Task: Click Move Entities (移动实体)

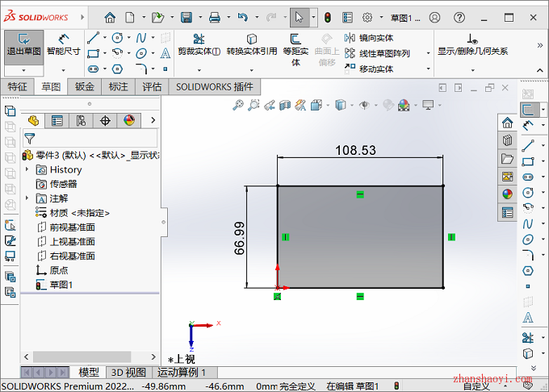Action: point(369,69)
